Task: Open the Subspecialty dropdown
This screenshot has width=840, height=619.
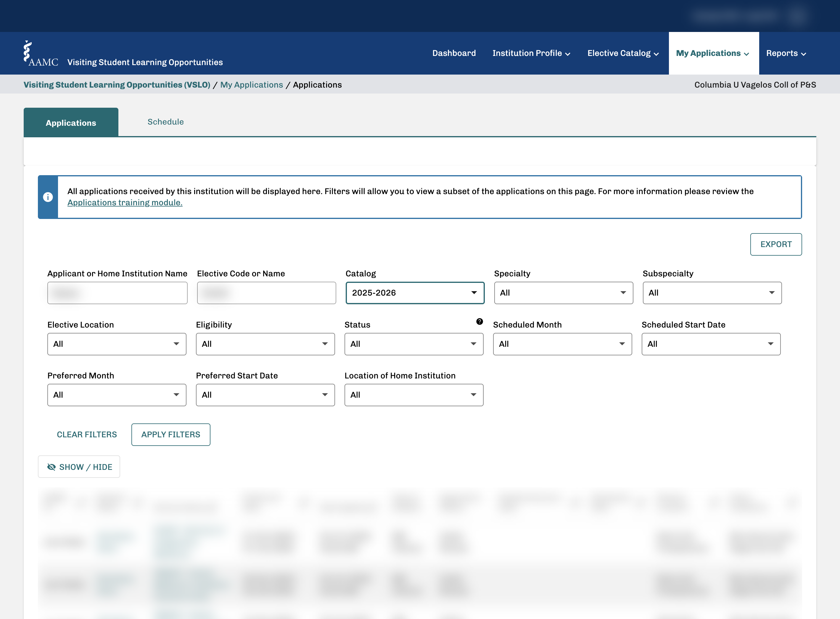Action: (x=712, y=293)
